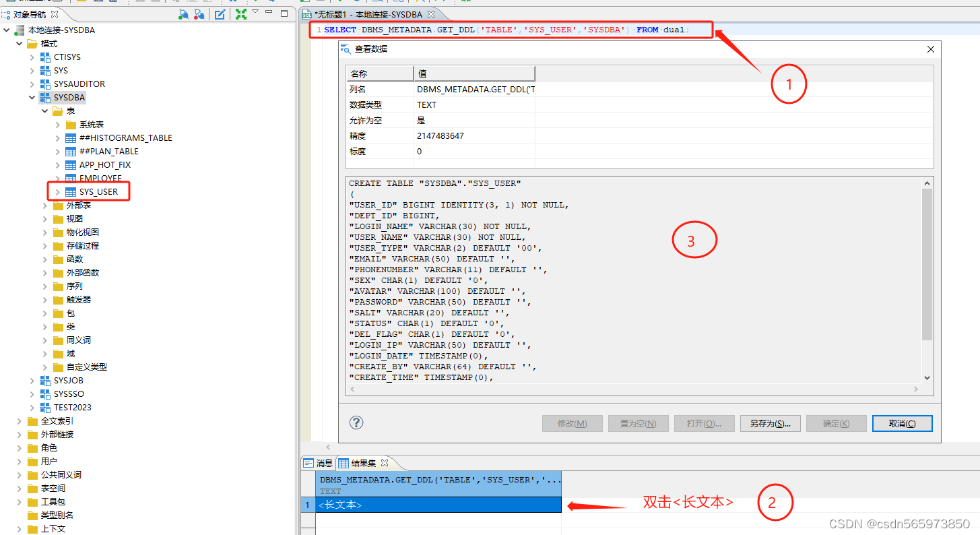Click the green collapse-all icon in 对象导航 toolbar
Screen dimensions: 980x535
(x=241, y=13)
